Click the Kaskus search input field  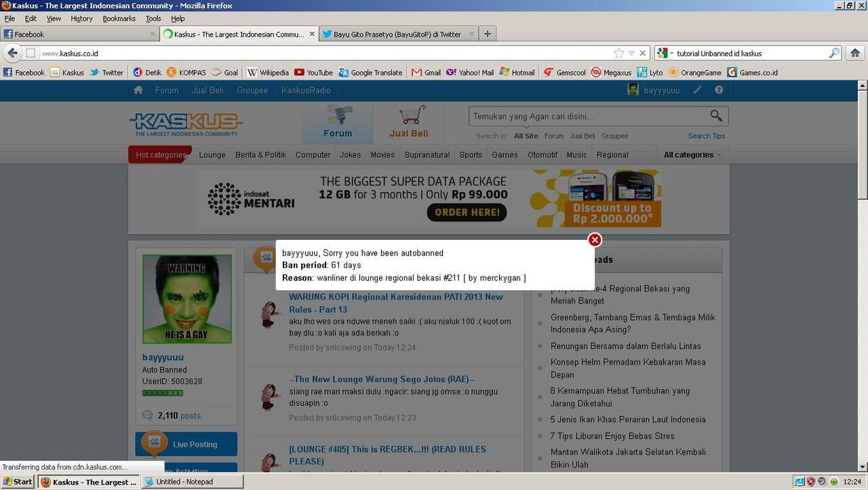(x=589, y=116)
